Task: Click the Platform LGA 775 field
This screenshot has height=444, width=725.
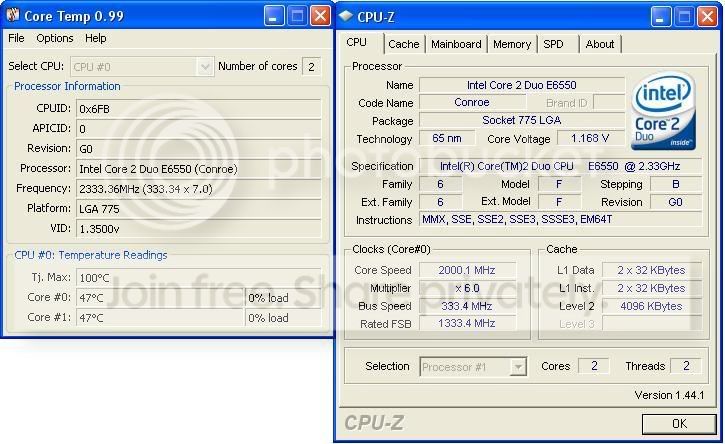Action: [x=198, y=209]
